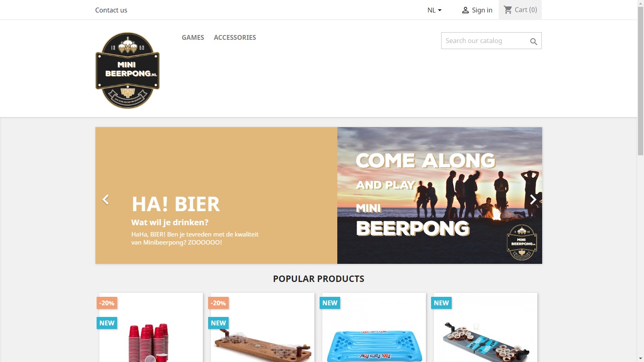Image resolution: width=644 pixels, height=362 pixels.
Task: Click the Mini Beerpong logo
Action: tap(128, 70)
